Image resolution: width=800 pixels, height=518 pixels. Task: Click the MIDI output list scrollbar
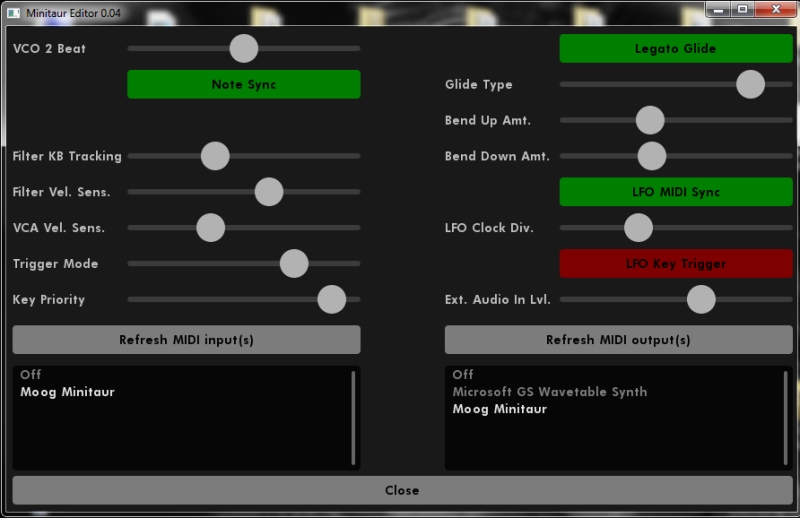coord(785,418)
